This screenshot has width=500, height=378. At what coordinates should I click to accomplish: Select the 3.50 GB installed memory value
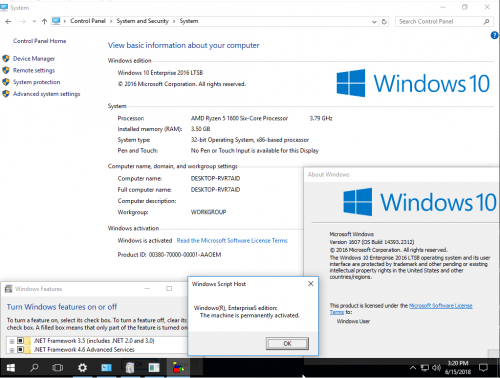tap(200, 129)
